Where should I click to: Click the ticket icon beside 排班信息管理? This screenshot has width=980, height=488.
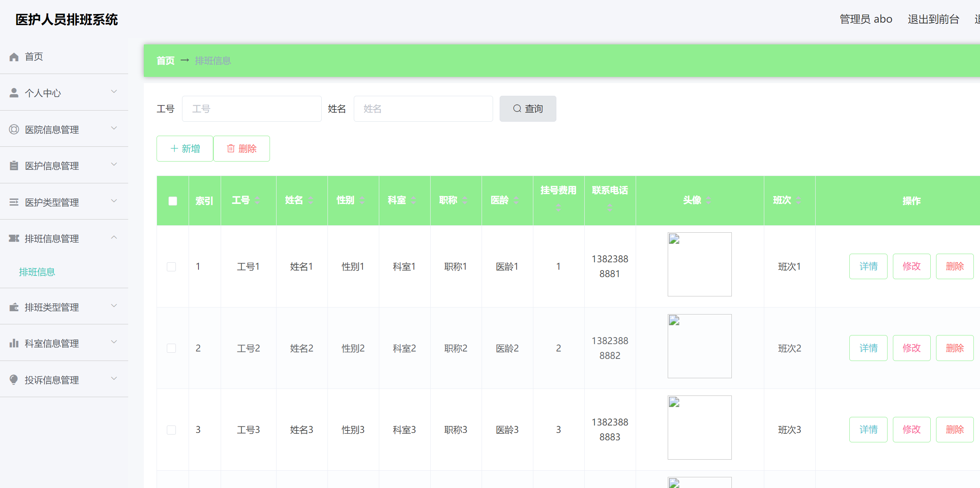[x=14, y=238]
